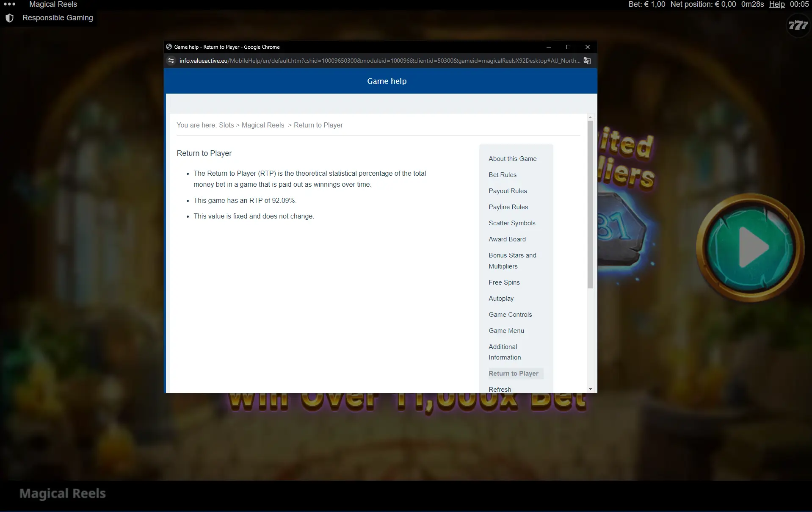Click the 'Return to Player' heading text

tap(204, 153)
